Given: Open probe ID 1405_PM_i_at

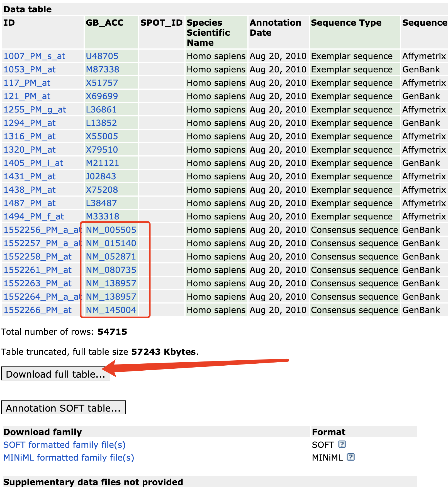Looking at the screenshot, I should pyautogui.click(x=33, y=163).
